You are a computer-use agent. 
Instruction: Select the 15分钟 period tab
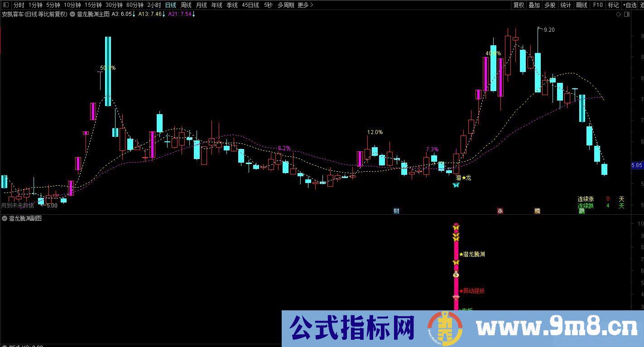point(93,5)
